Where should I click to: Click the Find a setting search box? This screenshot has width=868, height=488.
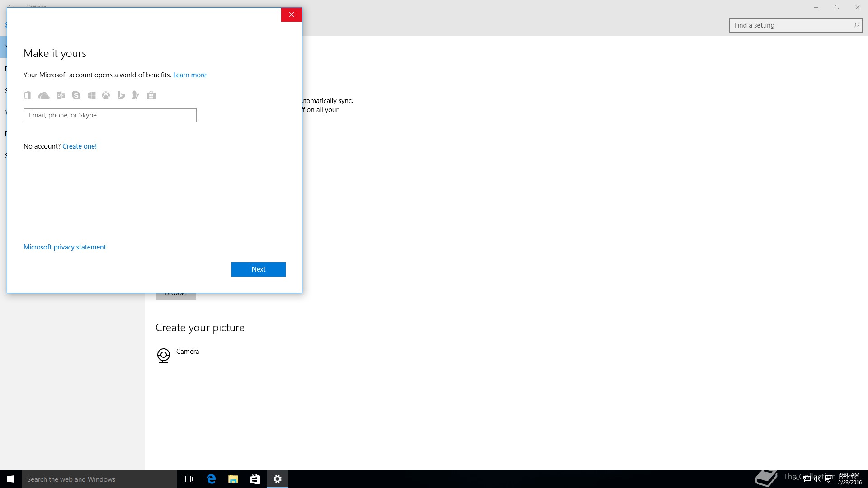pyautogui.click(x=791, y=25)
